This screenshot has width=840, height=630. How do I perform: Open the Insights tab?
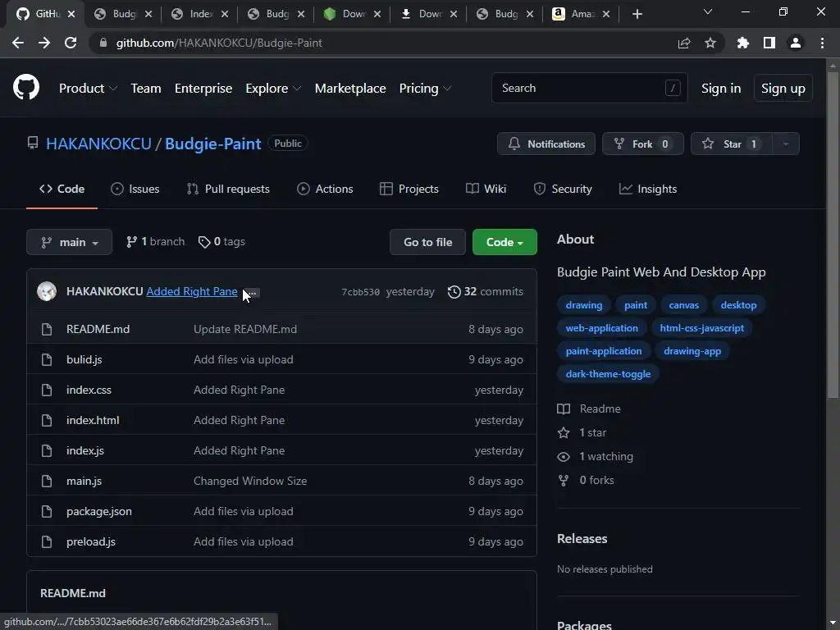pos(648,189)
